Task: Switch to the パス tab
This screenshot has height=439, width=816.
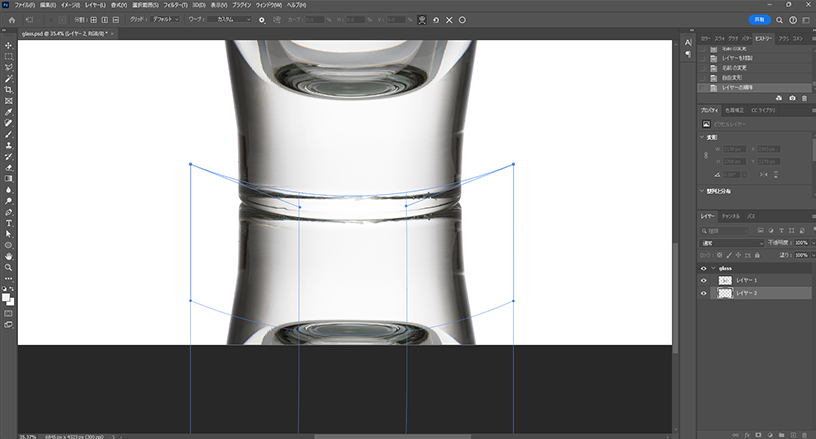Action: click(x=751, y=216)
